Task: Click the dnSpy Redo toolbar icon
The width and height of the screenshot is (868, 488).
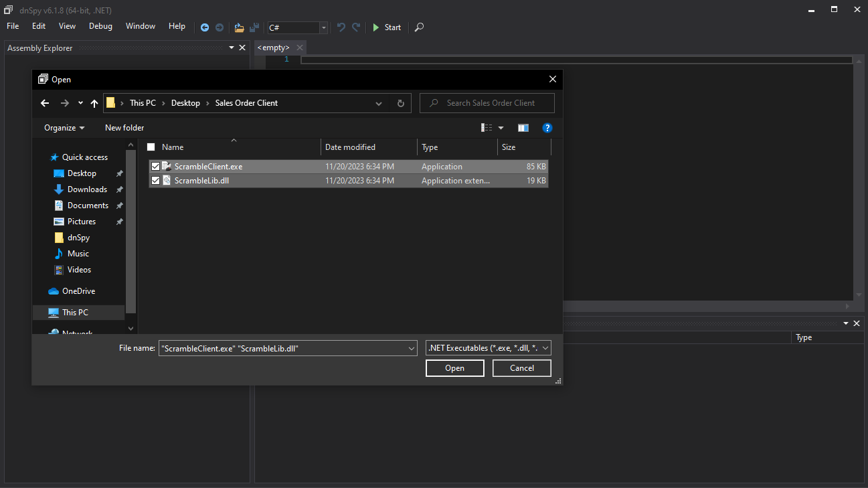Action: (x=356, y=27)
